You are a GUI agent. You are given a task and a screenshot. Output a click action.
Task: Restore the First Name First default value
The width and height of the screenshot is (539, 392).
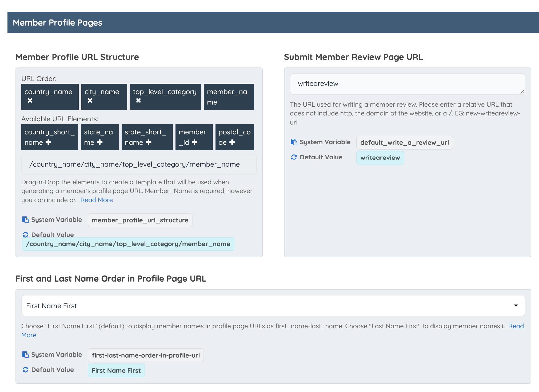coord(116,370)
